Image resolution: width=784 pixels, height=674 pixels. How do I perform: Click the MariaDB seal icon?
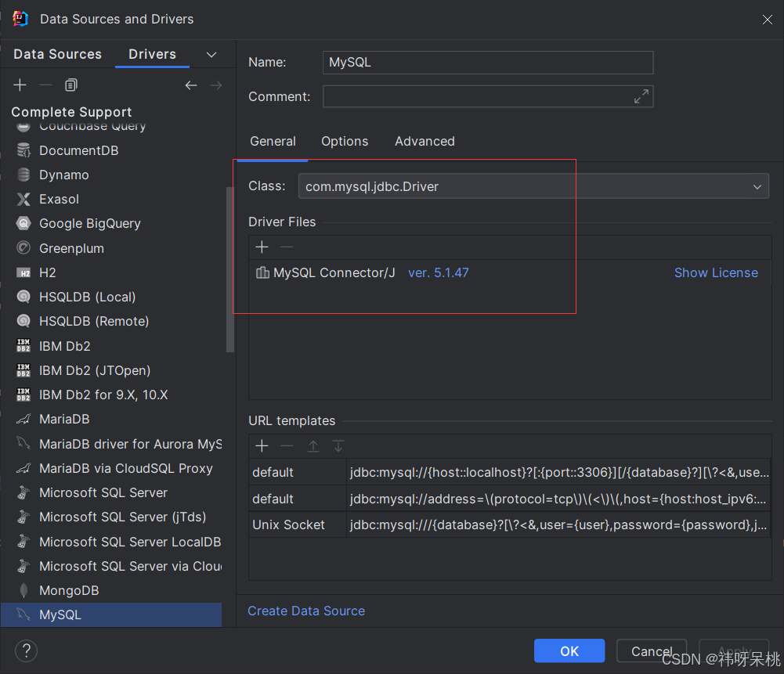23,419
